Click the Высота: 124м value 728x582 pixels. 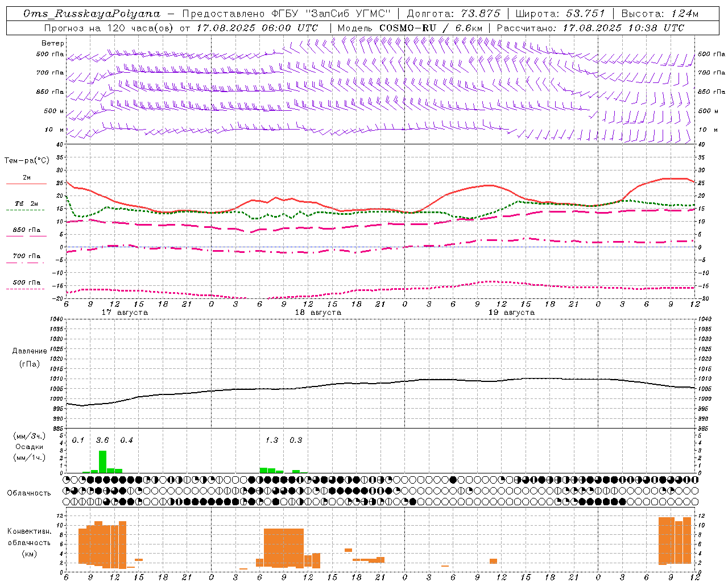click(660, 14)
